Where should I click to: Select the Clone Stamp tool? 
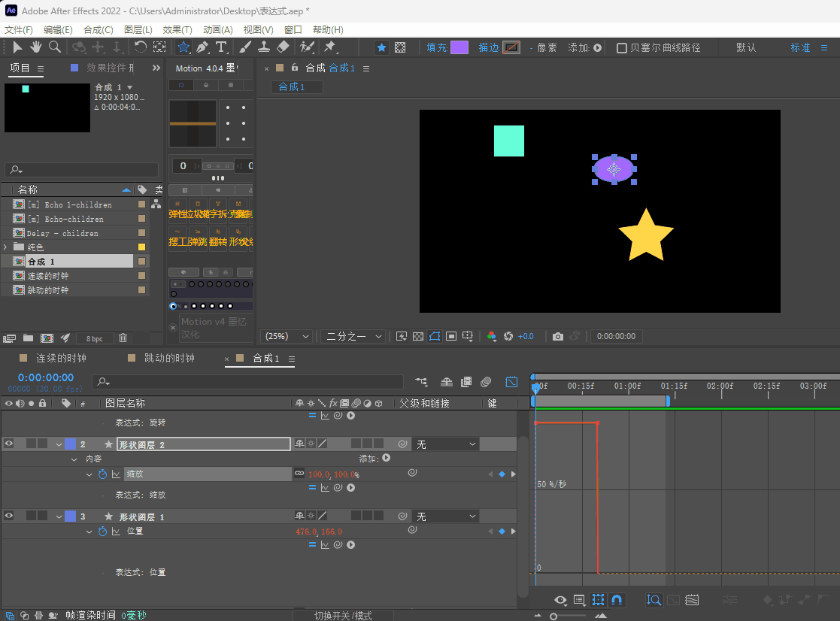click(x=264, y=47)
